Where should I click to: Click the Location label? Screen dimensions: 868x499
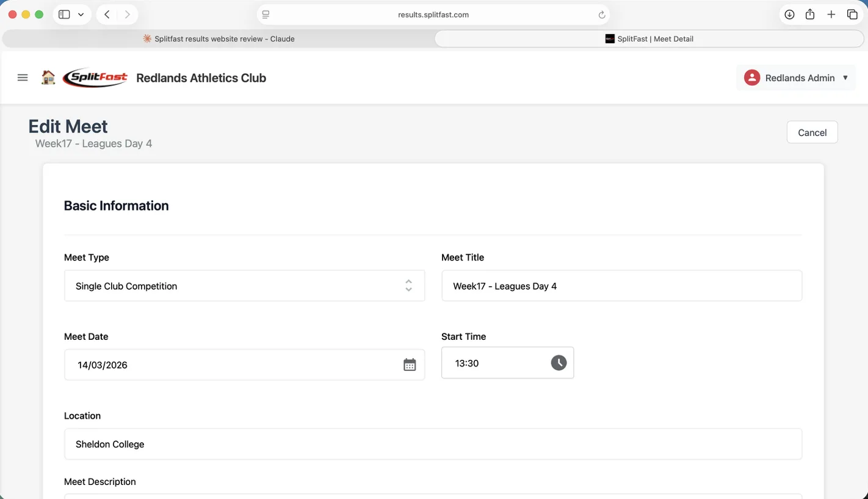click(82, 415)
